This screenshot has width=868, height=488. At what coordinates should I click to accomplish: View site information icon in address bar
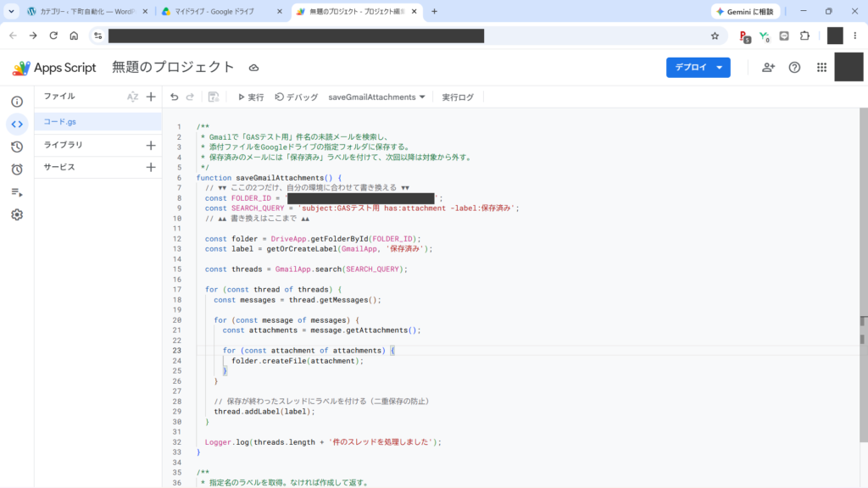pyautogui.click(x=98, y=36)
